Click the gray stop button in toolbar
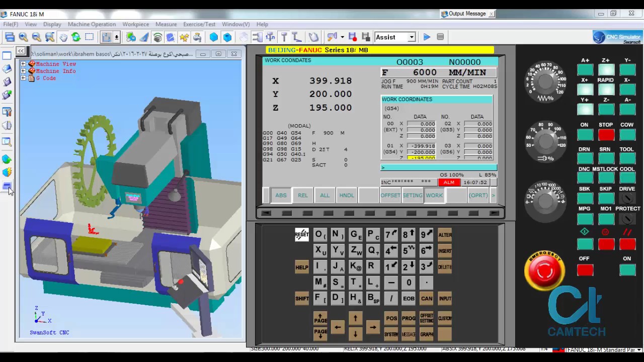This screenshot has width=644, height=362. click(440, 37)
